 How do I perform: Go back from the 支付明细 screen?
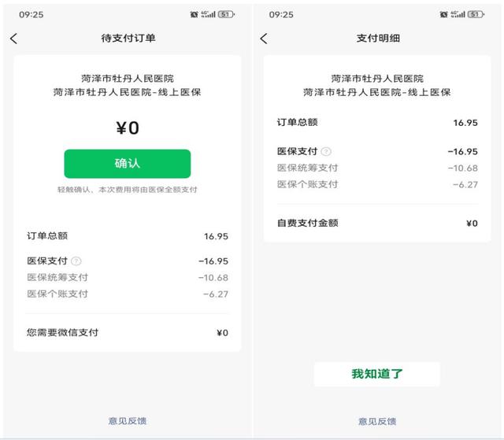(264, 39)
